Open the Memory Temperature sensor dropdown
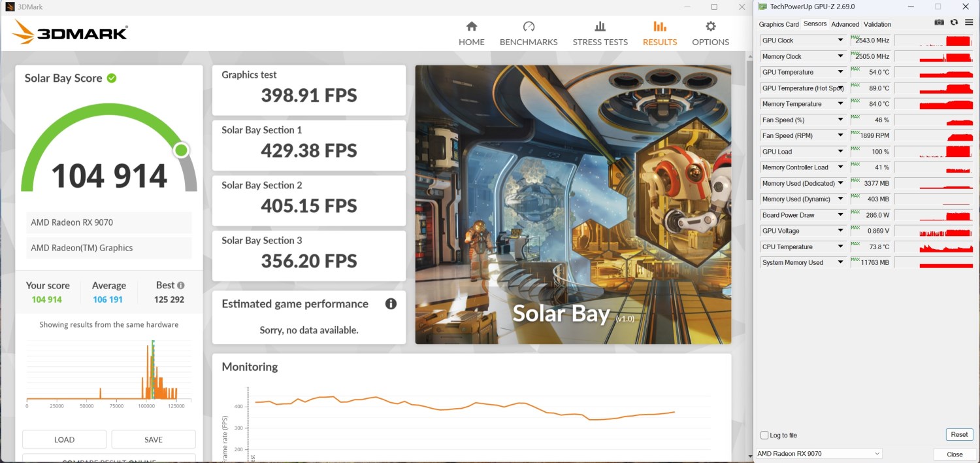Viewport: 980px width, 463px height. point(841,104)
